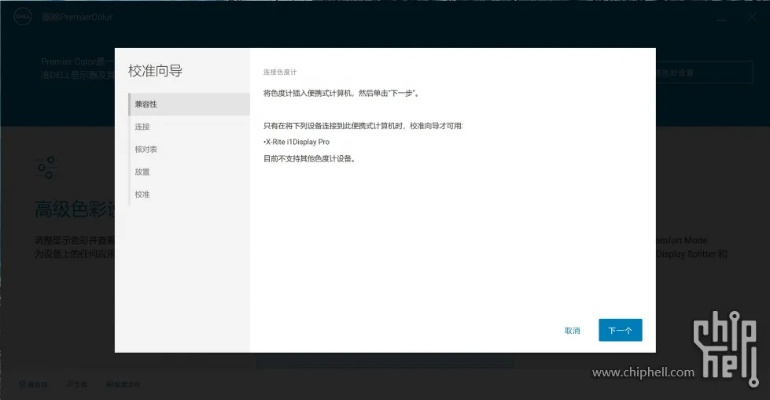Click the circular icon in bottom-left bar
Image resolution: width=770 pixels, height=400 pixels.
pos(24,384)
